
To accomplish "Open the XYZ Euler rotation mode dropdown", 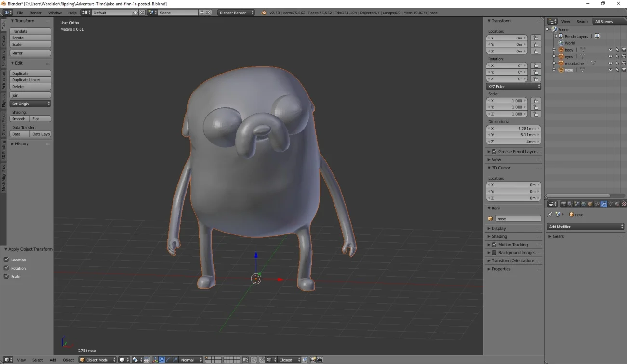I will pyautogui.click(x=513, y=86).
